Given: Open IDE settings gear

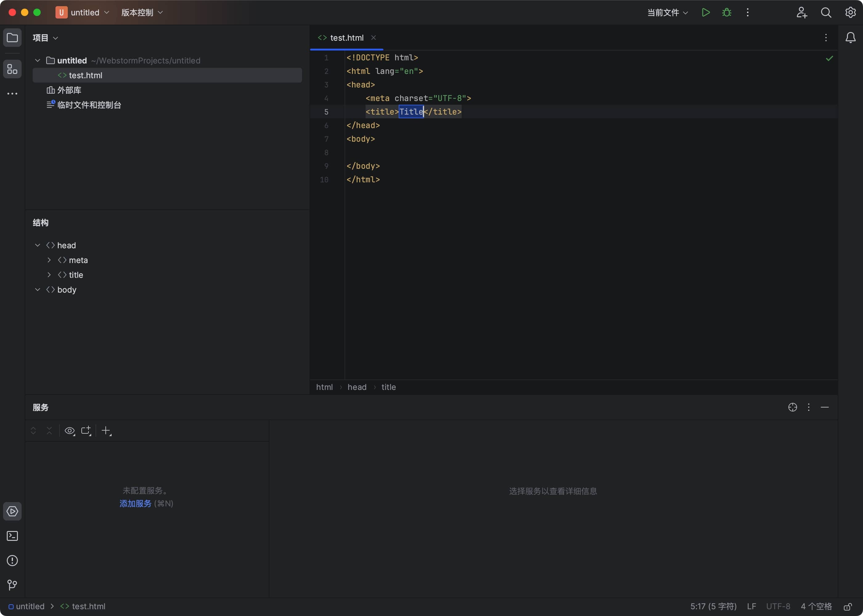Looking at the screenshot, I should pos(850,13).
